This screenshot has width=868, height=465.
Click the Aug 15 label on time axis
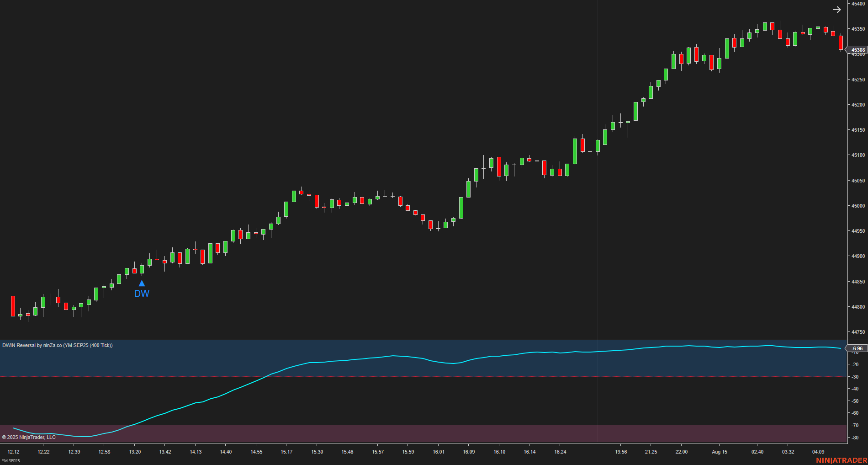tap(719, 452)
